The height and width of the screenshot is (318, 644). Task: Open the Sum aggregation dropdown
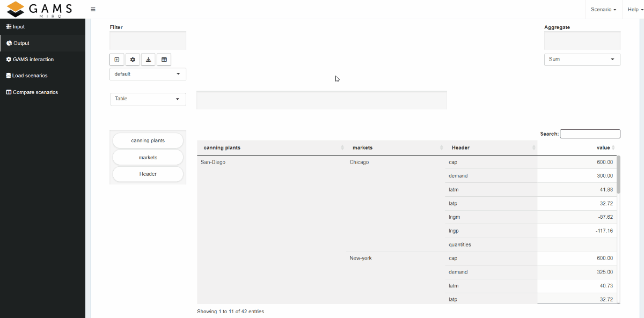582,59
